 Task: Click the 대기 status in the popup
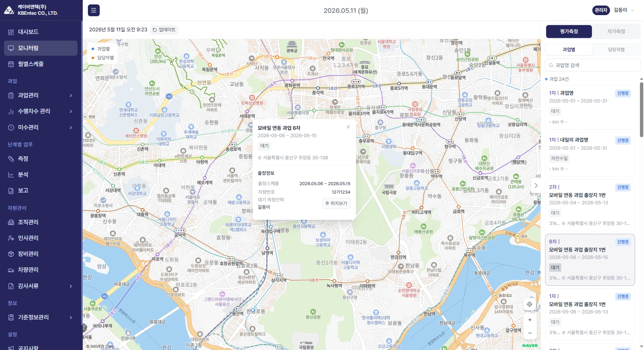[264, 146]
